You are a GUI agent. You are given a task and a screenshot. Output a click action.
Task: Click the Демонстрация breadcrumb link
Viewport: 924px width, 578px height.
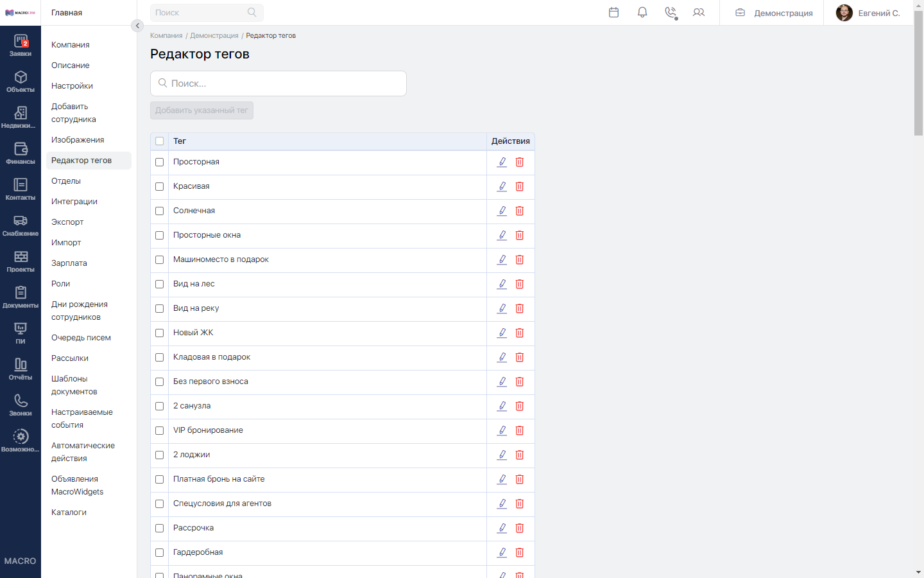(214, 36)
